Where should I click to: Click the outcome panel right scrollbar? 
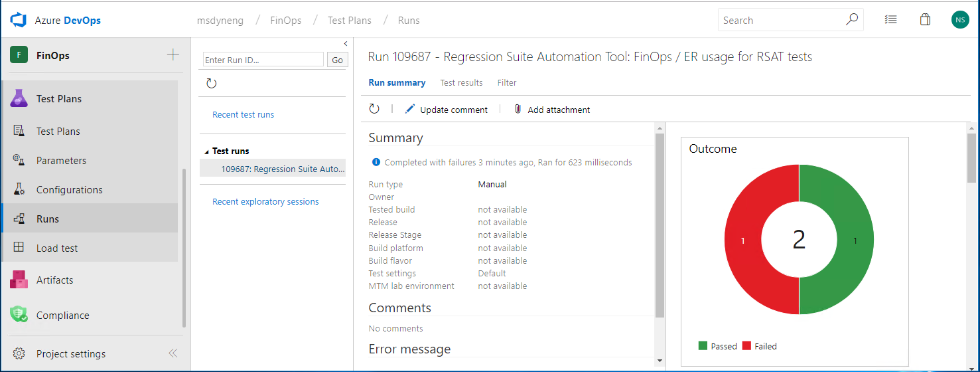(971, 158)
